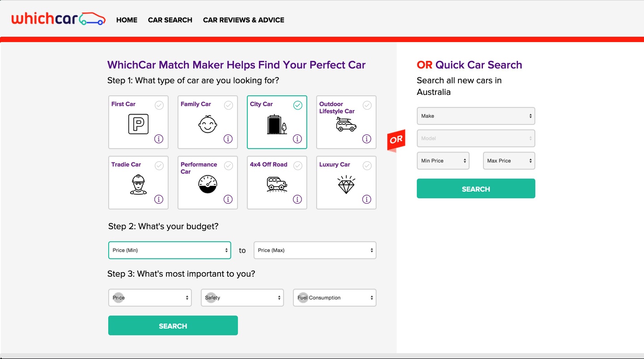Image resolution: width=644 pixels, height=359 pixels.
Task: Go to Car Reviews & Advice
Action: click(x=243, y=20)
